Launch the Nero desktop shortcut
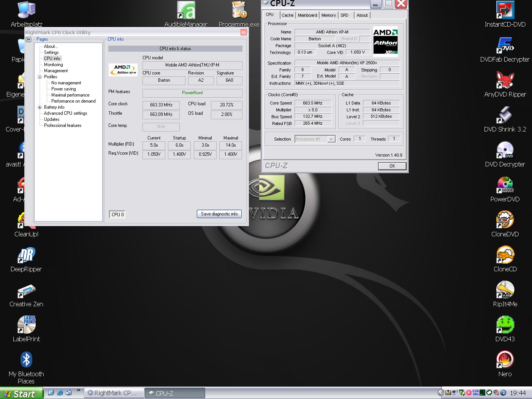532x399 pixels. [505, 360]
